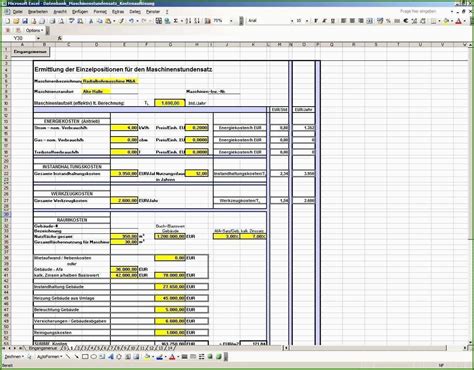
Task: Open the AutoFormen dropdown menu
Action: click(50, 357)
